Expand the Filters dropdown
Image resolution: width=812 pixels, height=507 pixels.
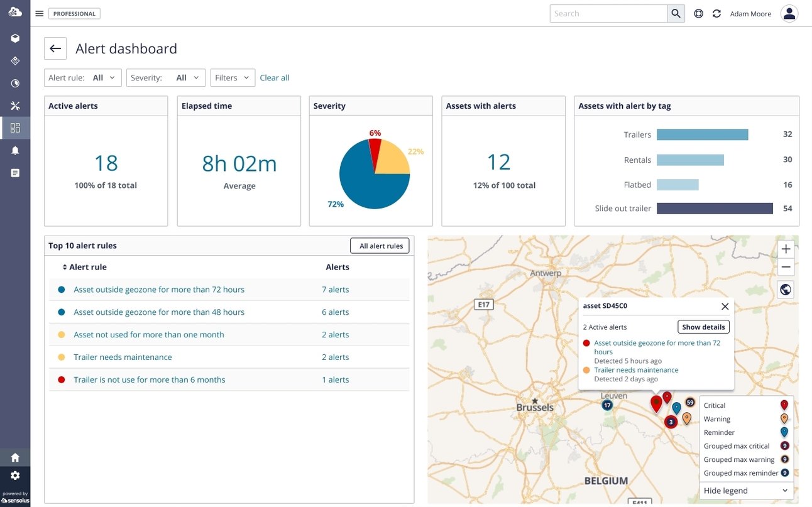point(233,78)
